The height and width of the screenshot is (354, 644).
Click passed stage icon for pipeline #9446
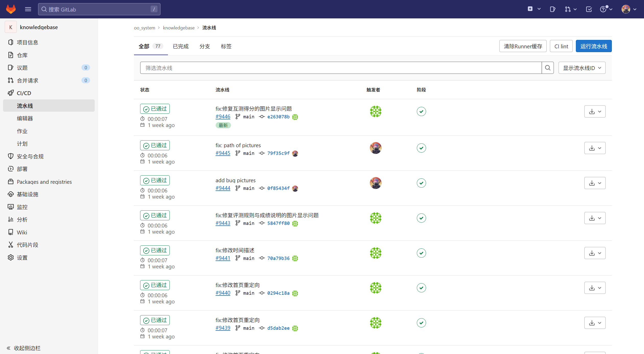[x=421, y=111]
